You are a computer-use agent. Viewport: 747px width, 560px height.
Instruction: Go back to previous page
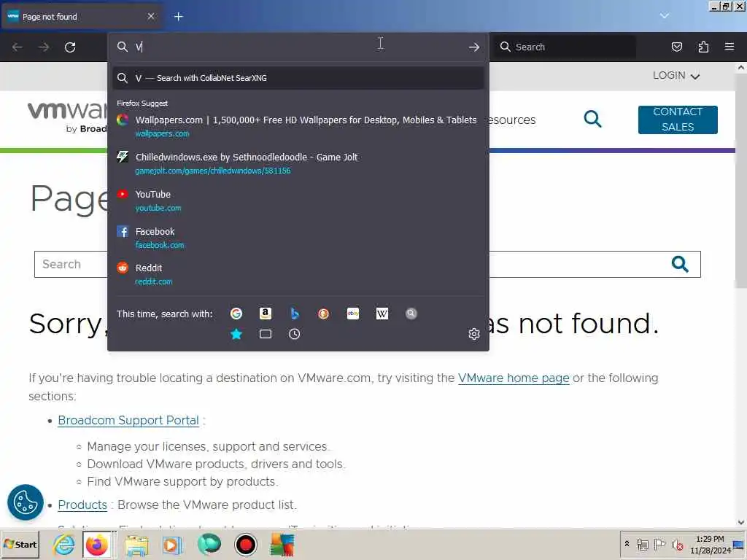click(x=18, y=47)
